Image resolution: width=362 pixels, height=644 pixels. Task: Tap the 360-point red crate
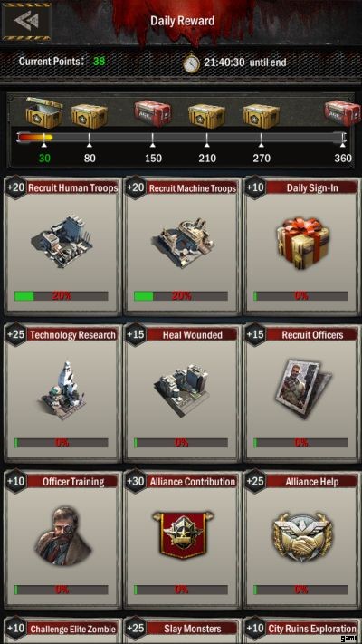[x=342, y=113]
